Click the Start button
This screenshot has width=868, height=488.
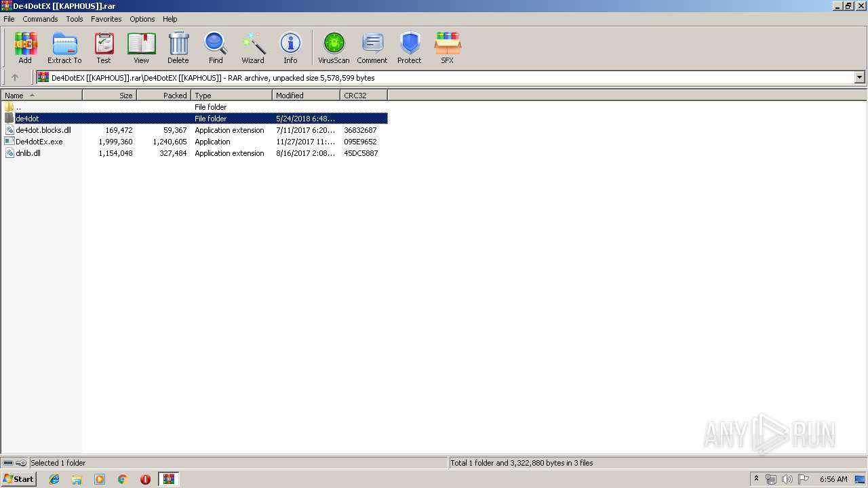[18, 479]
